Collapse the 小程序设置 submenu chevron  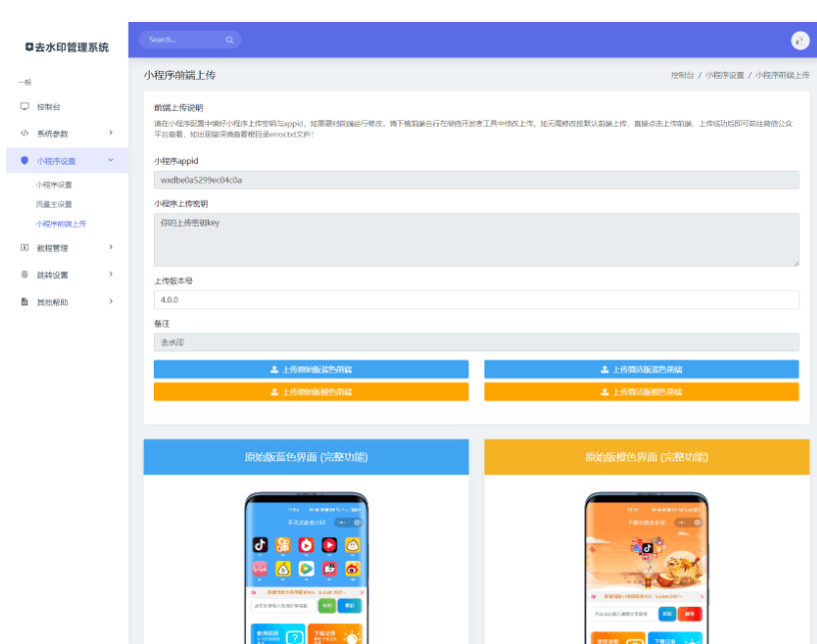(111, 160)
